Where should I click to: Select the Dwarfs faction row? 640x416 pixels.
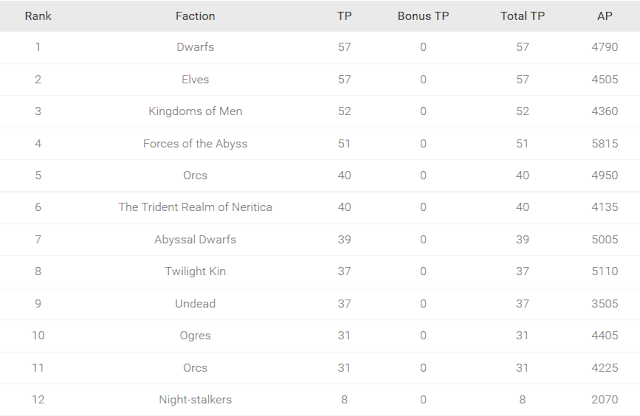195,47
